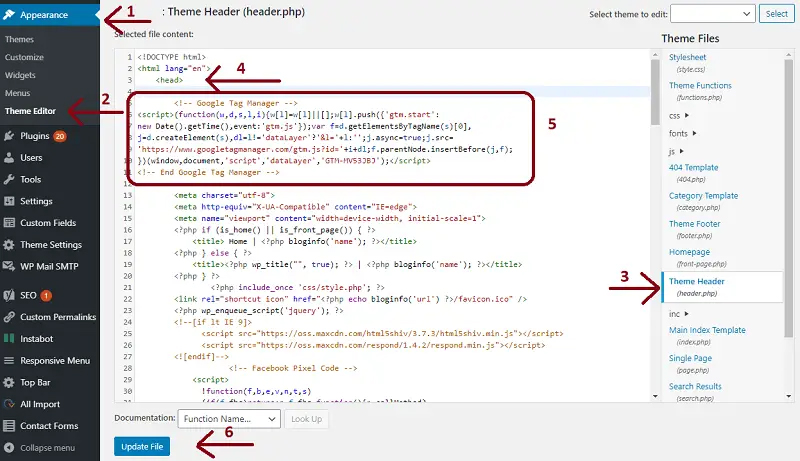
Task: Click the Custom Permalinks link icon
Action: click(x=9, y=317)
